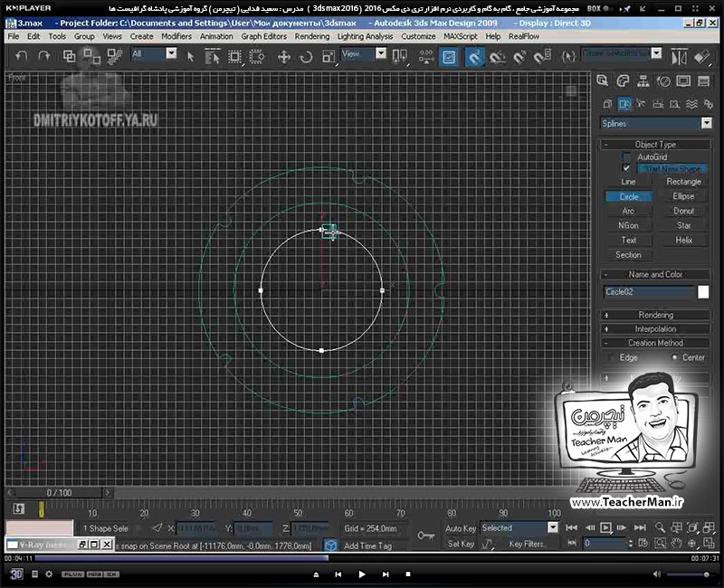This screenshot has height=588, width=724.
Task: Click the Use Pivot Point Center icon
Action: point(399,57)
